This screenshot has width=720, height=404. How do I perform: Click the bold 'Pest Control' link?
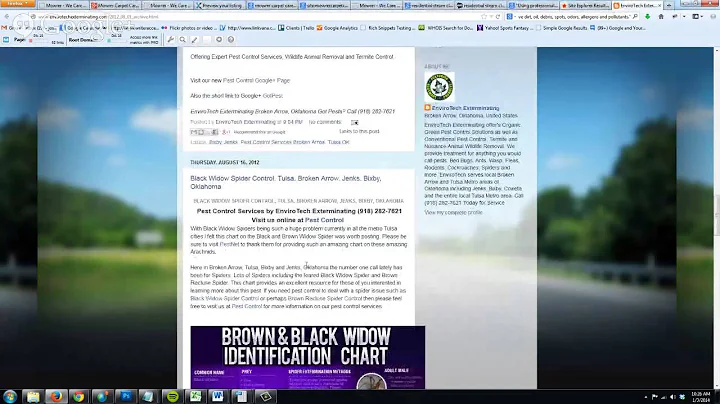pyautogui.click(x=324, y=220)
